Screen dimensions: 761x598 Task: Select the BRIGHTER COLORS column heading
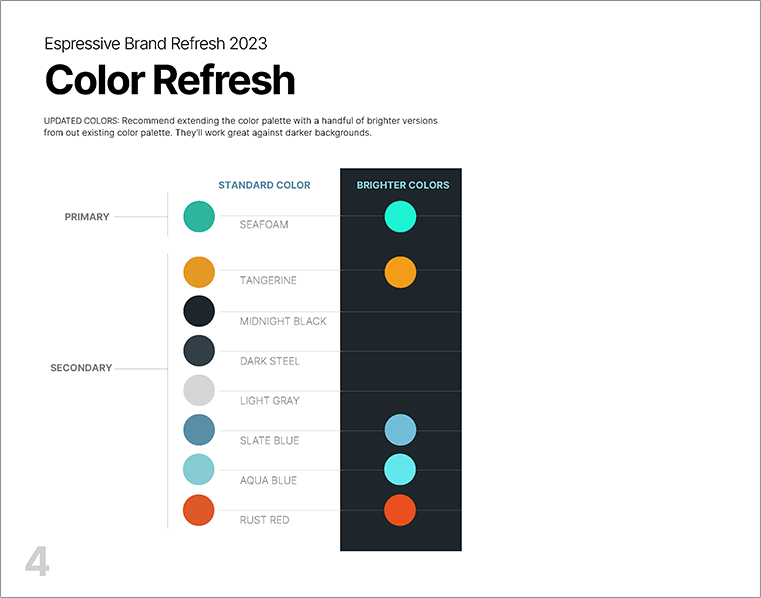point(403,185)
